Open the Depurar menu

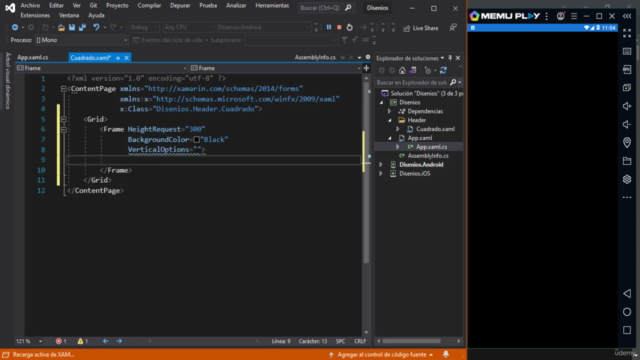pos(180,6)
